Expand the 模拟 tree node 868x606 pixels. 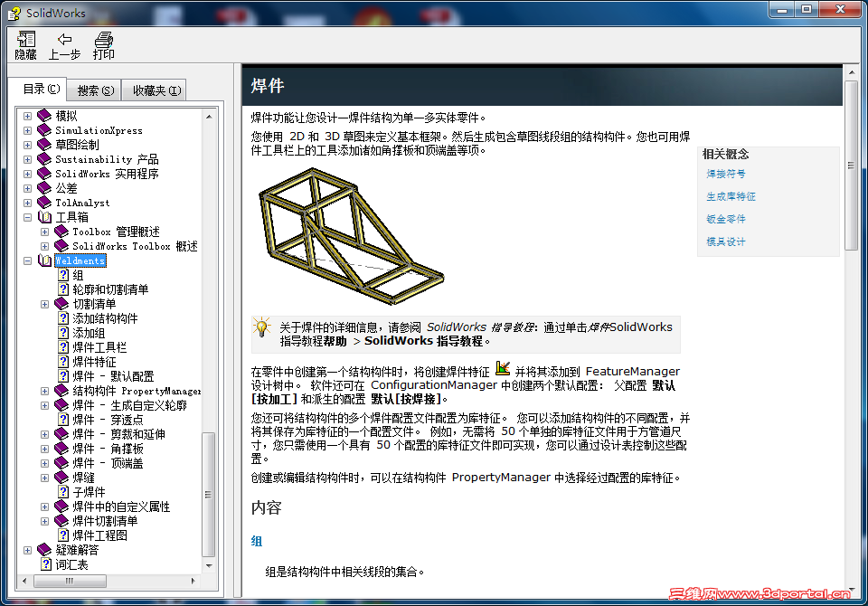point(27,117)
